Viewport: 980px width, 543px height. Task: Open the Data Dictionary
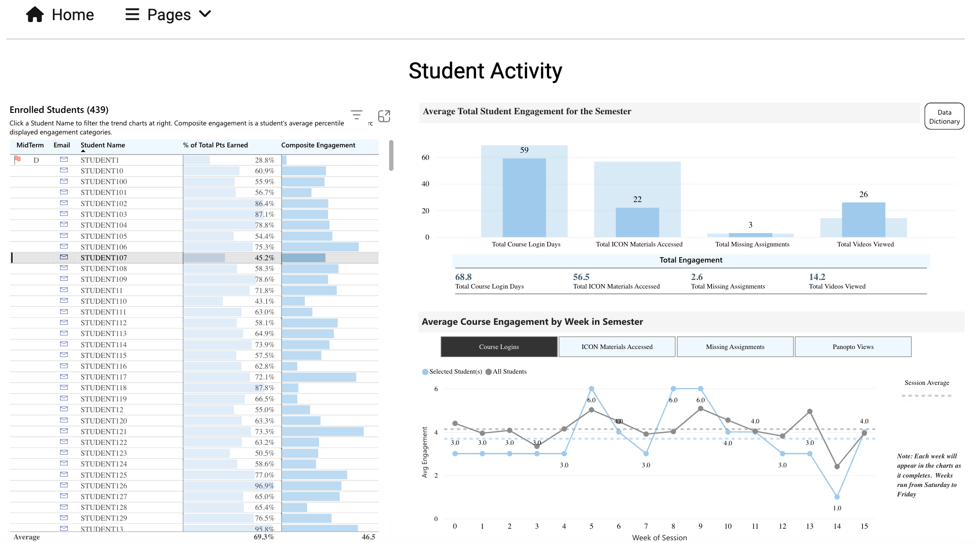(944, 116)
